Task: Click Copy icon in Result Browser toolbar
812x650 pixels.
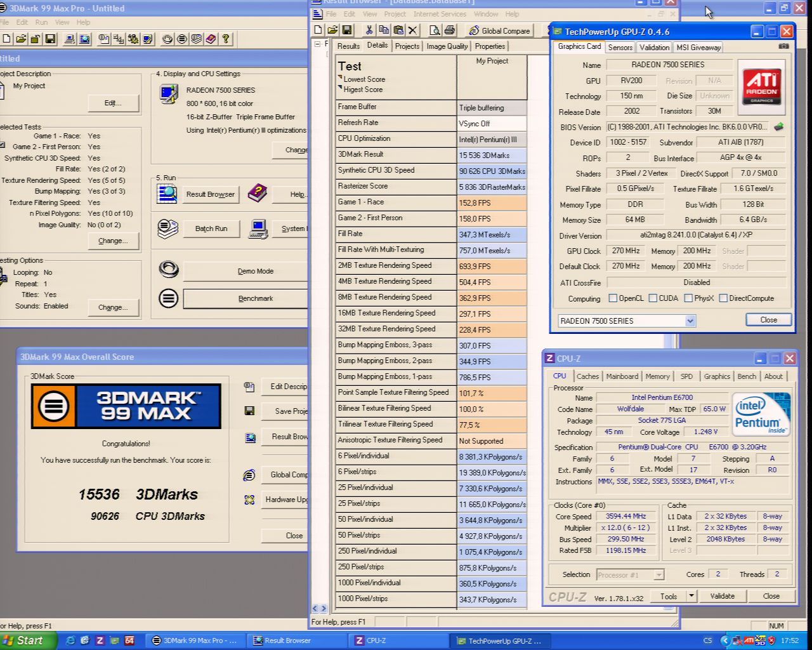Action: (x=384, y=30)
